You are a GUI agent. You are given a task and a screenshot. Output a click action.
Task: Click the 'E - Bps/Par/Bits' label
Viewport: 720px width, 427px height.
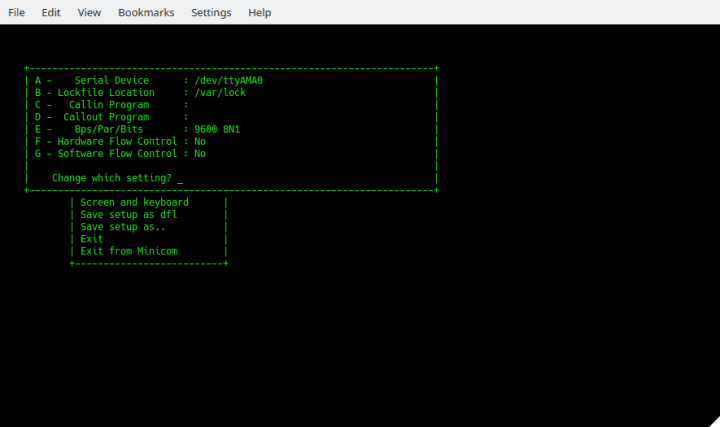click(x=89, y=129)
